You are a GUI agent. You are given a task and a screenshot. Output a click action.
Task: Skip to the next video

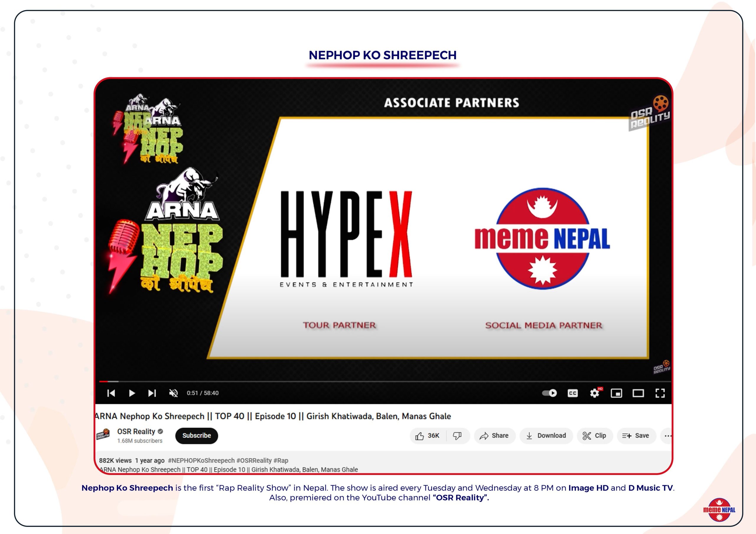tap(152, 393)
